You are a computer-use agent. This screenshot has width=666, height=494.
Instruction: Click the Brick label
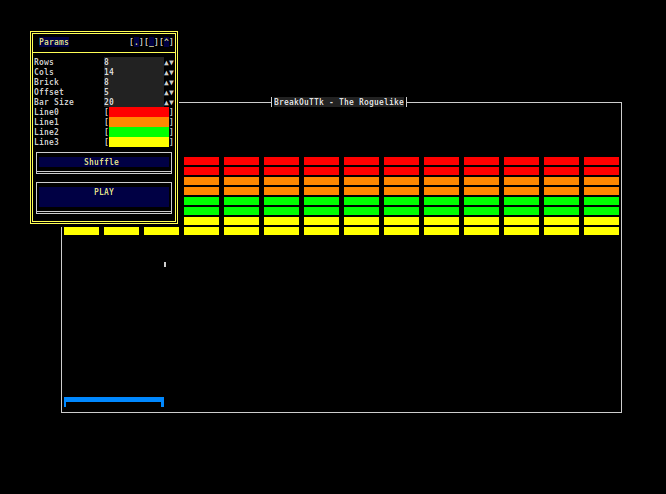click(x=46, y=82)
